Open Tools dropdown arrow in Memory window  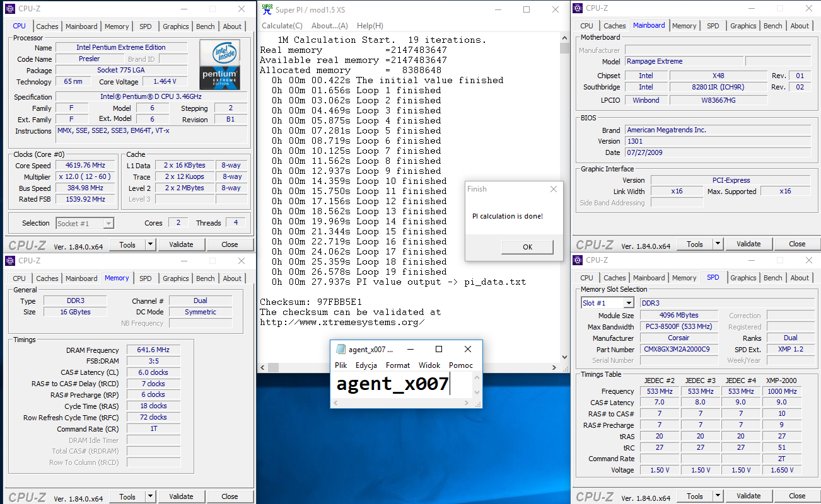pyautogui.click(x=150, y=496)
